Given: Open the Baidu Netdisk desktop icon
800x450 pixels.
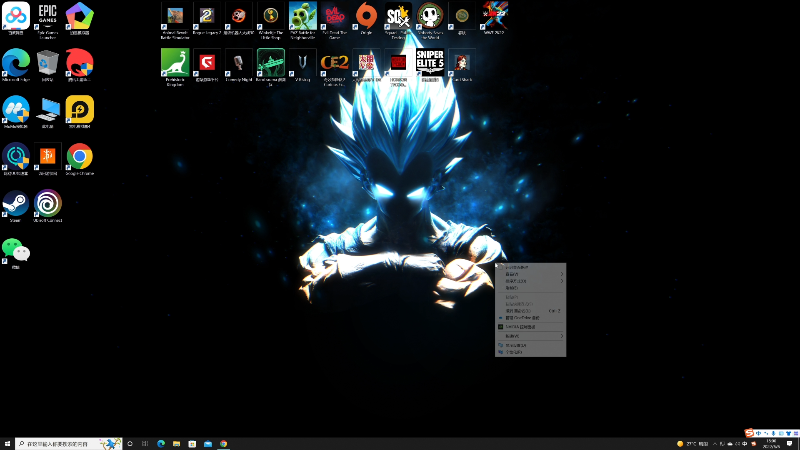Looking at the screenshot, I should [16, 18].
